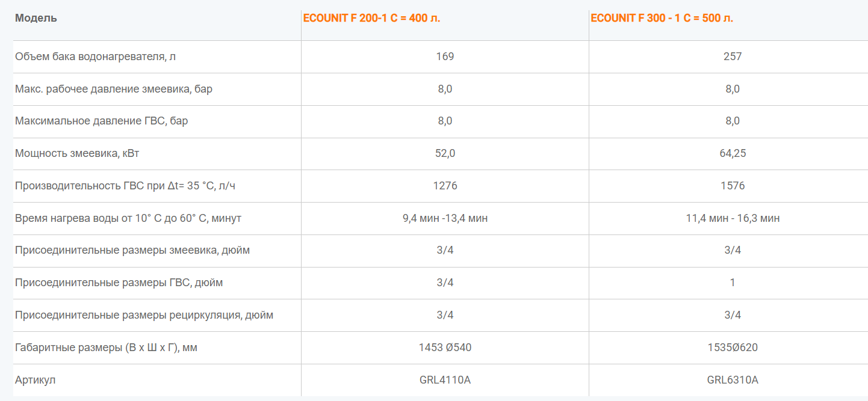Image resolution: width=868 pixels, height=401 pixels.
Task: Select the Объем бака водонагревателя row label
Action: click(x=95, y=57)
